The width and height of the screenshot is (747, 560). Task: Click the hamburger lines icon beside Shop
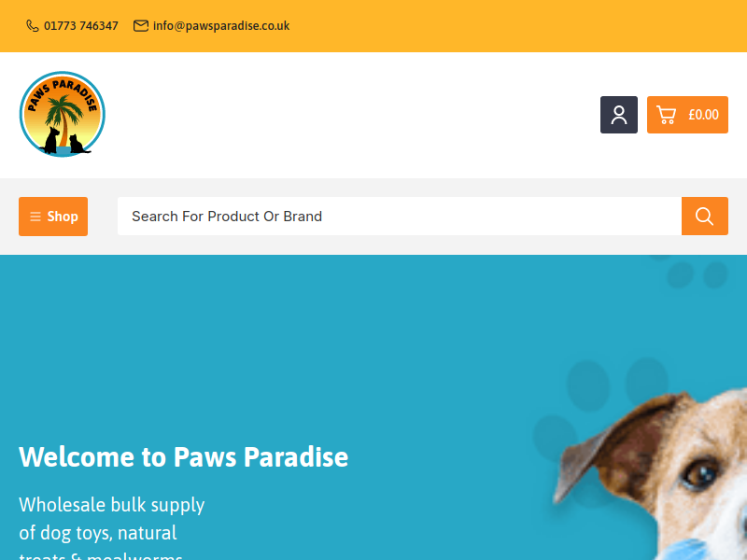[x=35, y=217]
